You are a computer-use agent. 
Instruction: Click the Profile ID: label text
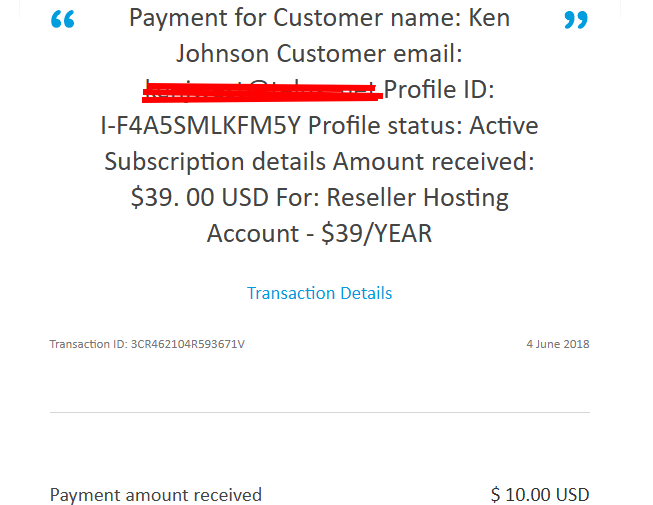pyautogui.click(x=439, y=89)
